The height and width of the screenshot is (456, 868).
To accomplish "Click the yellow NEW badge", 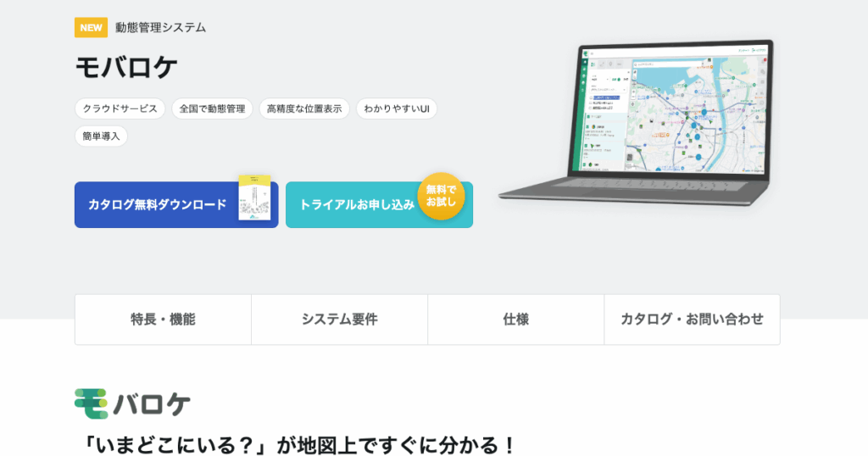I will point(91,27).
